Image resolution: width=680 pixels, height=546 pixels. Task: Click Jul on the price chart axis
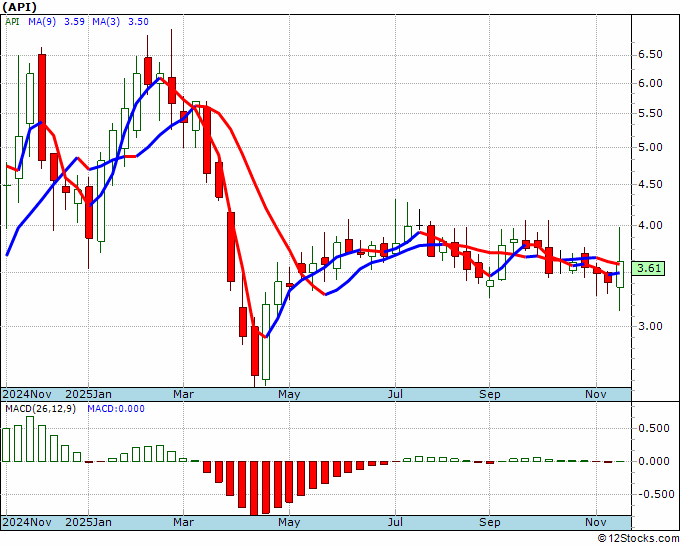(x=395, y=394)
